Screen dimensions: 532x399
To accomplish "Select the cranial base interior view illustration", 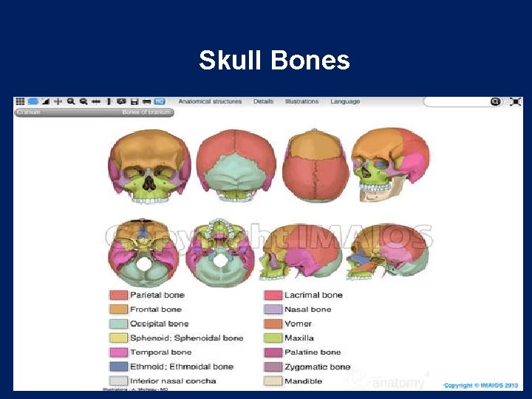I will [x=143, y=253].
